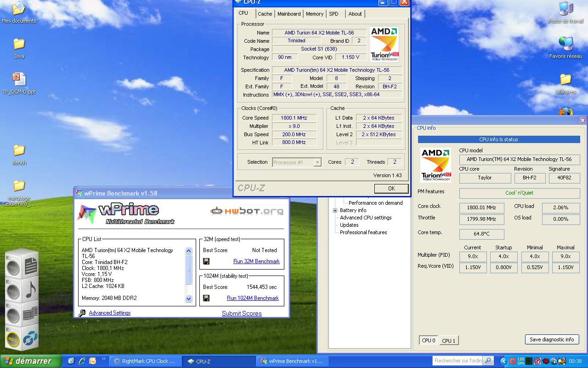Click the data document recording cube
The width and height of the screenshot is (588, 368).
coord(23,264)
